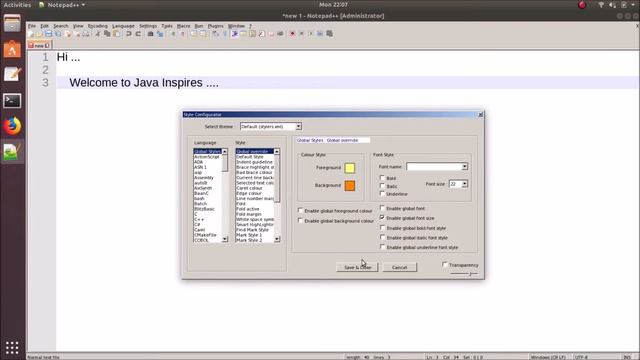Image resolution: width=640 pixels, height=360 pixels.
Task: Click the Cut scissors toolbar icon
Action: 98,34
